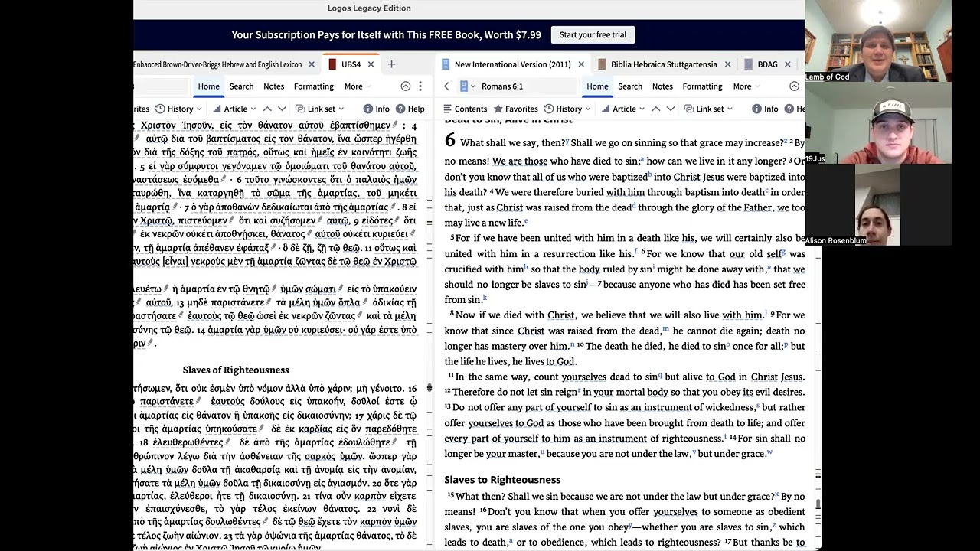
Task: Expand the History dropdown in UBS4 panel
Action: click(x=199, y=109)
